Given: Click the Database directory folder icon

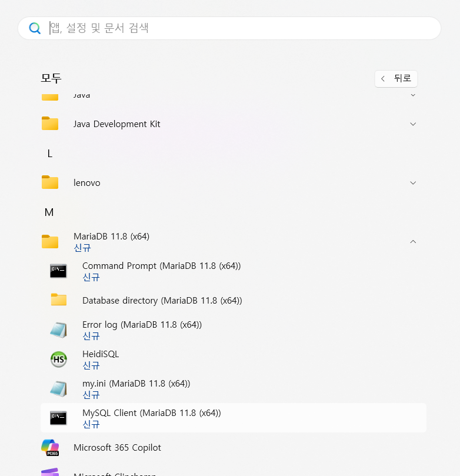Looking at the screenshot, I should tap(59, 300).
